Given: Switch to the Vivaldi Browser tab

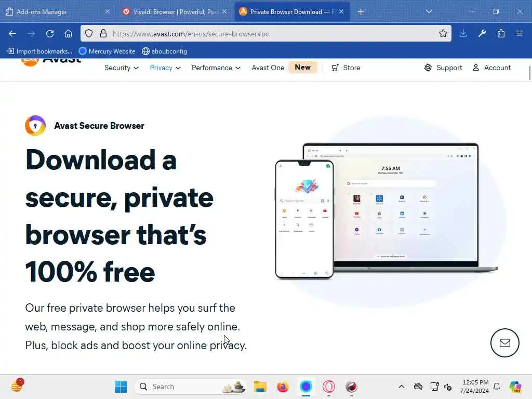Looking at the screenshot, I should [x=175, y=12].
